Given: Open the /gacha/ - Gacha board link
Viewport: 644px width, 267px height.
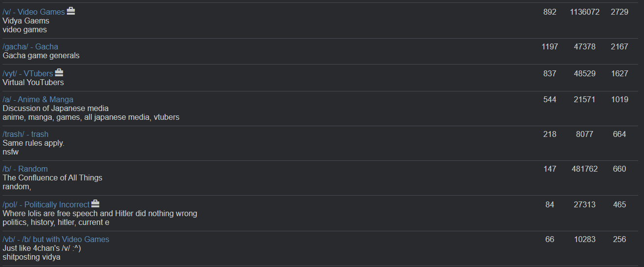Looking at the screenshot, I should (x=30, y=47).
